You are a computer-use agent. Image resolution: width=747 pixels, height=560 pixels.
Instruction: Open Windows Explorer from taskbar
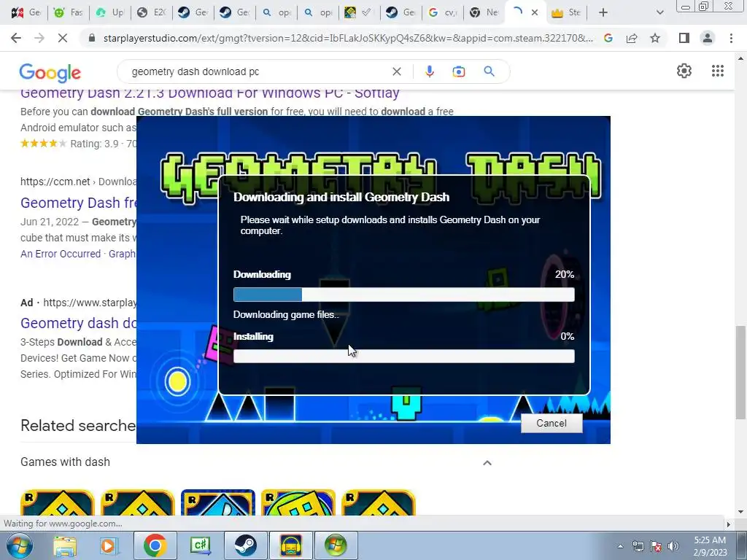(64, 546)
